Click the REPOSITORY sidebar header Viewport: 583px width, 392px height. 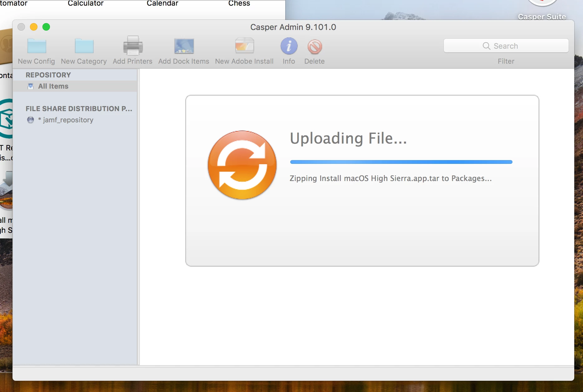(x=48, y=75)
